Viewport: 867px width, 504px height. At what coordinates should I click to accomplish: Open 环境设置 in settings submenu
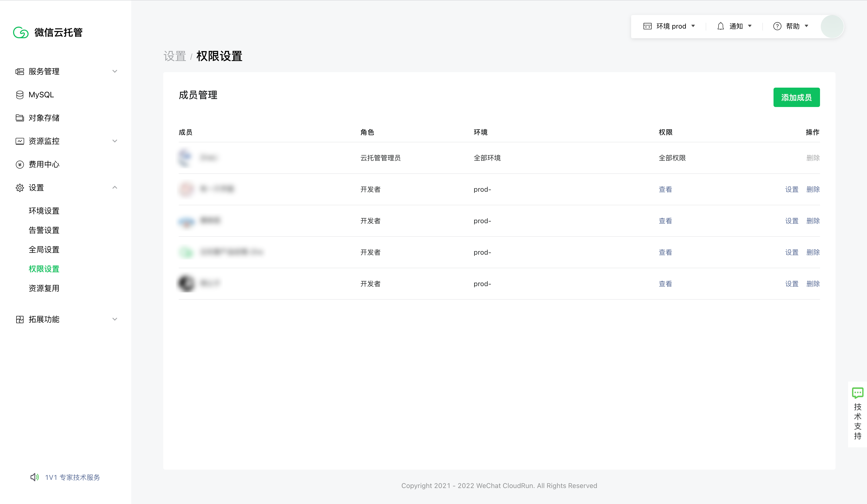point(44,211)
